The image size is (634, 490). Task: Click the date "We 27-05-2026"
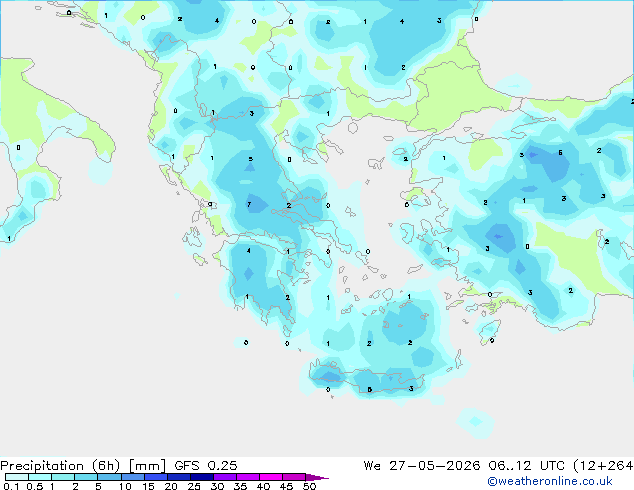click(422, 466)
